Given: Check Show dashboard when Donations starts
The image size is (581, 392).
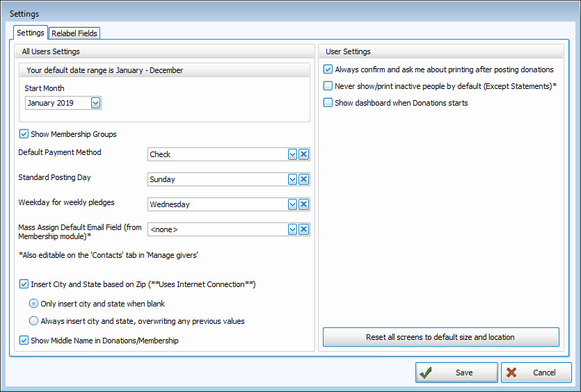Looking at the screenshot, I should point(328,103).
